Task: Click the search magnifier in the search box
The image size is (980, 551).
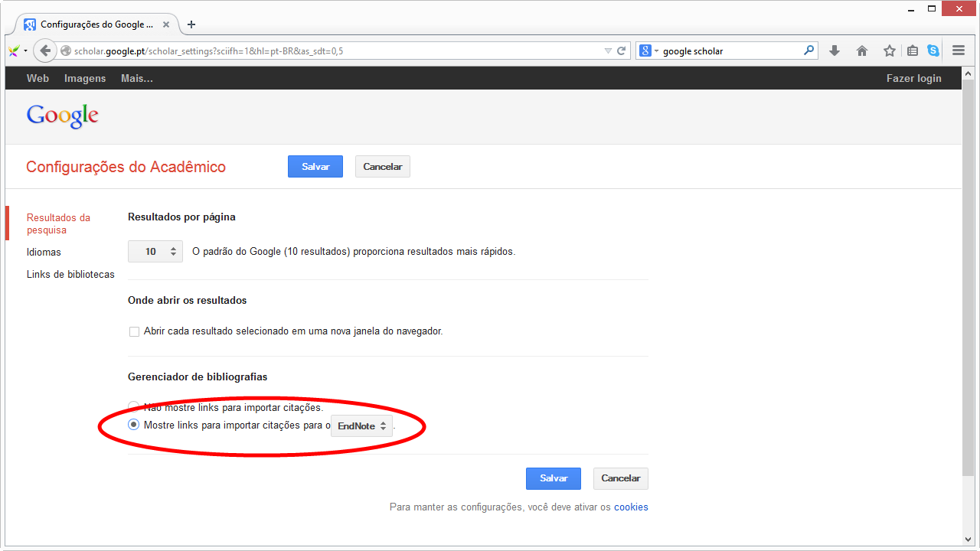Action: [x=809, y=51]
